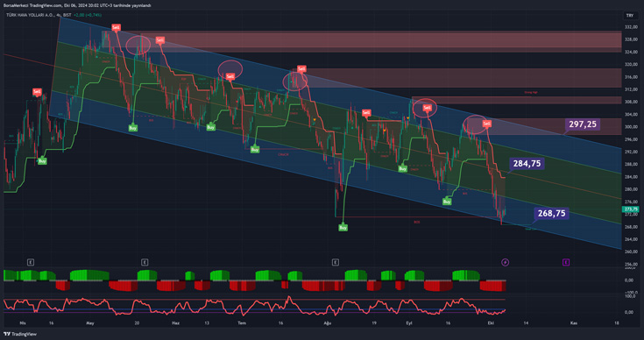Open the grey E earnings marker near Ağu
This screenshot has width=644, height=340.
(335, 262)
